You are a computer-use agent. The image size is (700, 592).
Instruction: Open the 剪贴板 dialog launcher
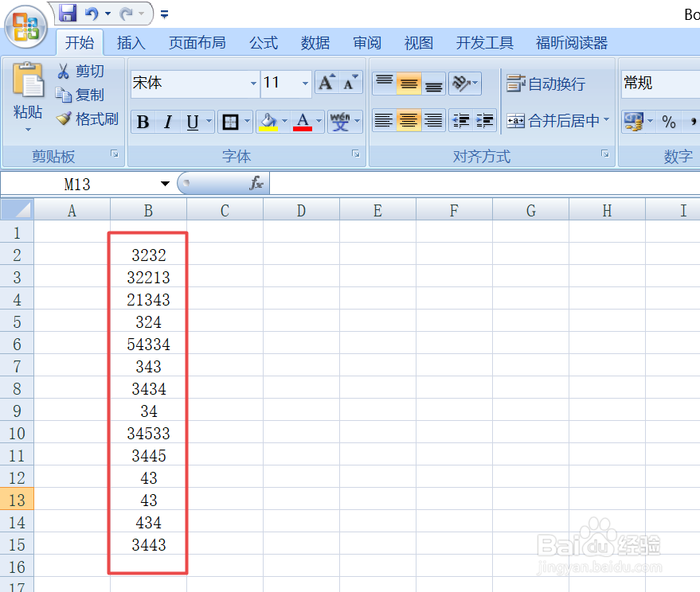[x=115, y=154]
